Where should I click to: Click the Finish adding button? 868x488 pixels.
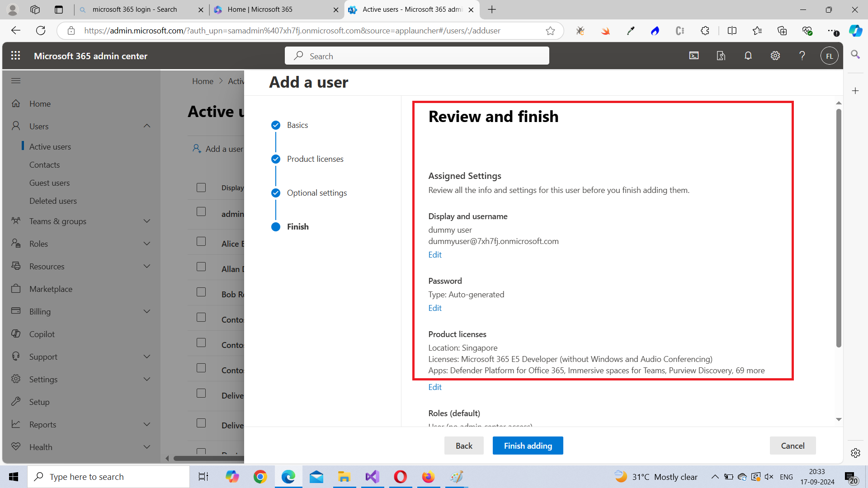tap(528, 446)
